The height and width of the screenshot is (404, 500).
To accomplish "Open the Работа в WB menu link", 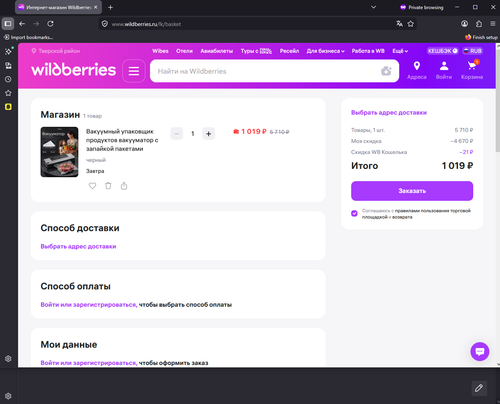I will (368, 51).
